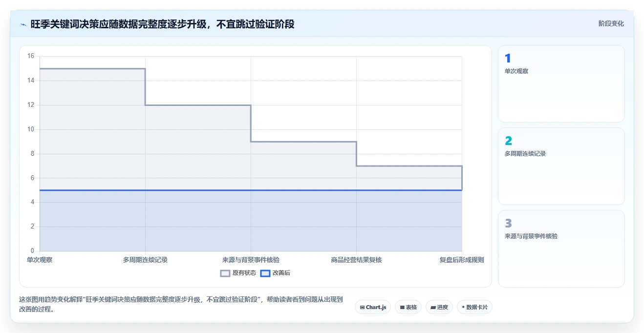Open the step 1 单次观察 card
Screen dimensions: 644x333
click(x=561, y=83)
